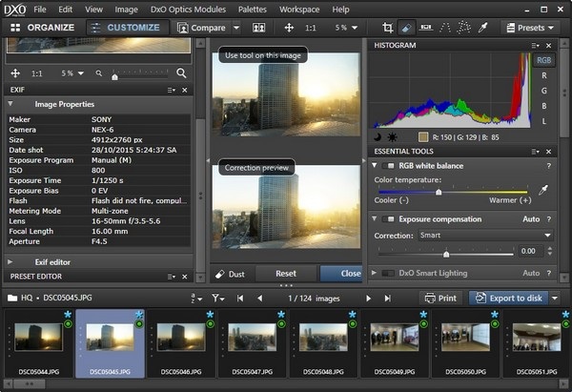
Task: Show shadow clipping moon icon
Action: [x=378, y=137]
